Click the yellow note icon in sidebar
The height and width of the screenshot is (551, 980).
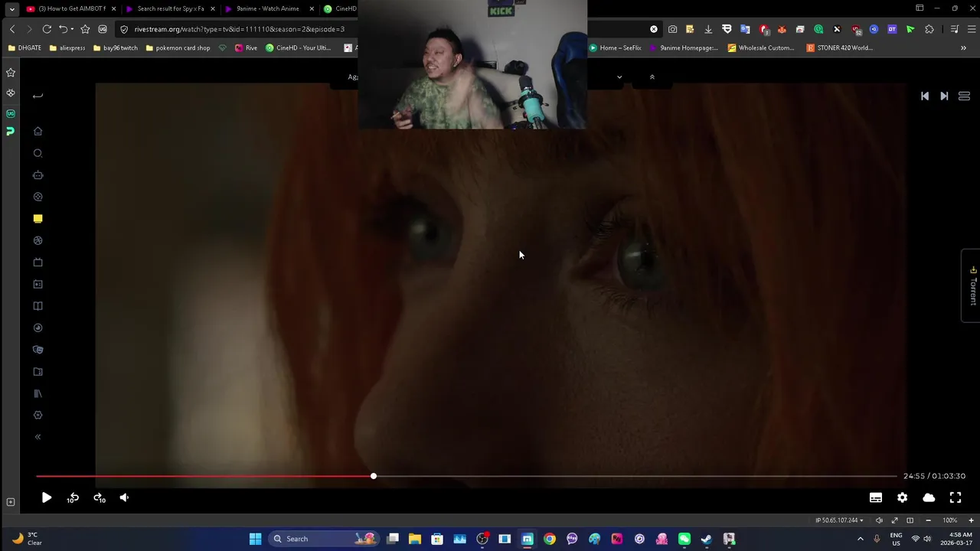pyautogui.click(x=38, y=219)
